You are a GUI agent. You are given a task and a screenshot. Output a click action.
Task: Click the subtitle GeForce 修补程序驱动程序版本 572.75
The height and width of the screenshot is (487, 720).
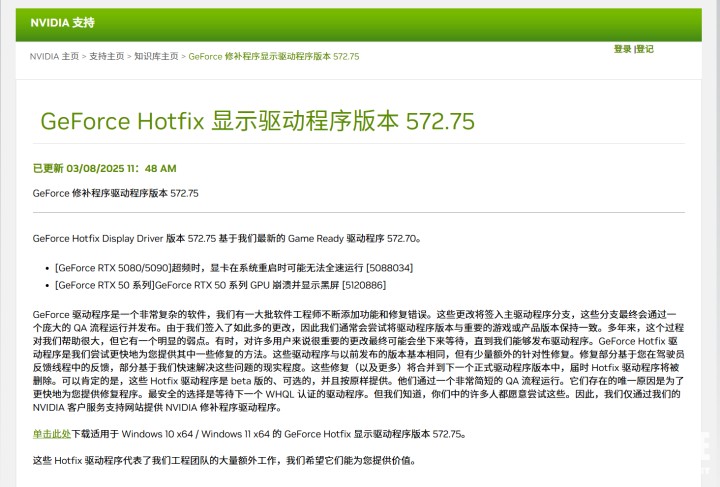tap(115, 193)
